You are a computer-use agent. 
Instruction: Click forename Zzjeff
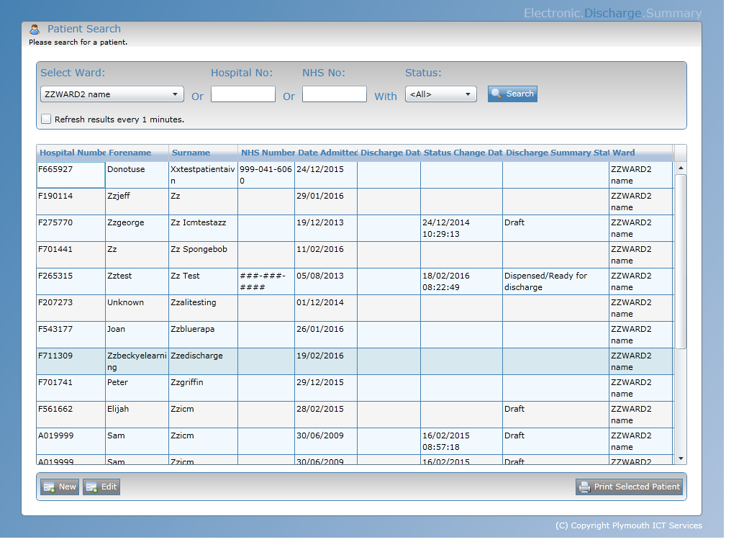119,196
